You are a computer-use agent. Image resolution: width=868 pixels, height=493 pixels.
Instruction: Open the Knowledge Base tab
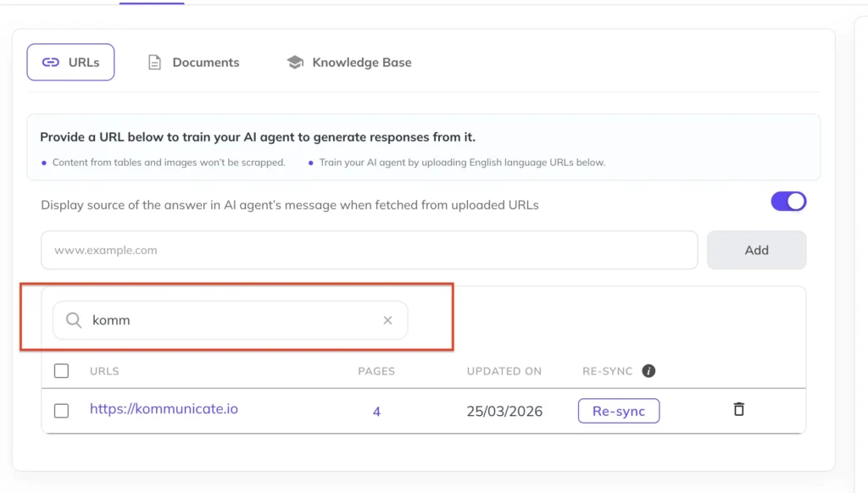tap(349, 62)
